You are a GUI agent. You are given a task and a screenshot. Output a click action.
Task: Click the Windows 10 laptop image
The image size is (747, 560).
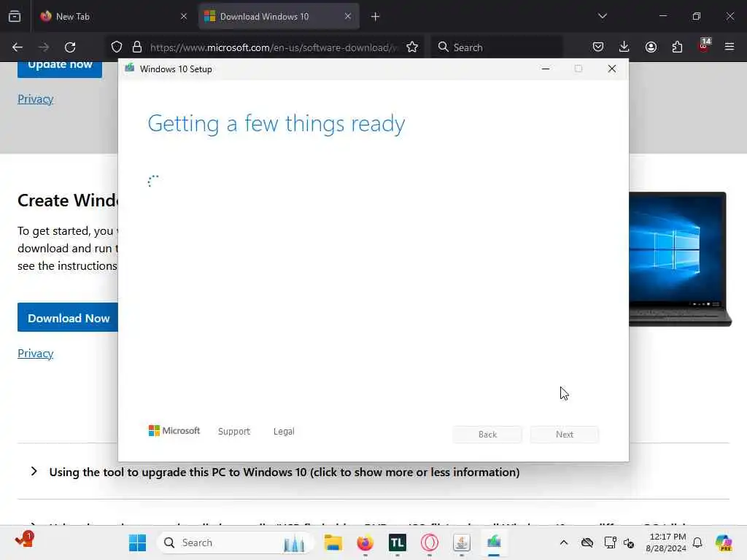[x=680, y=260]
